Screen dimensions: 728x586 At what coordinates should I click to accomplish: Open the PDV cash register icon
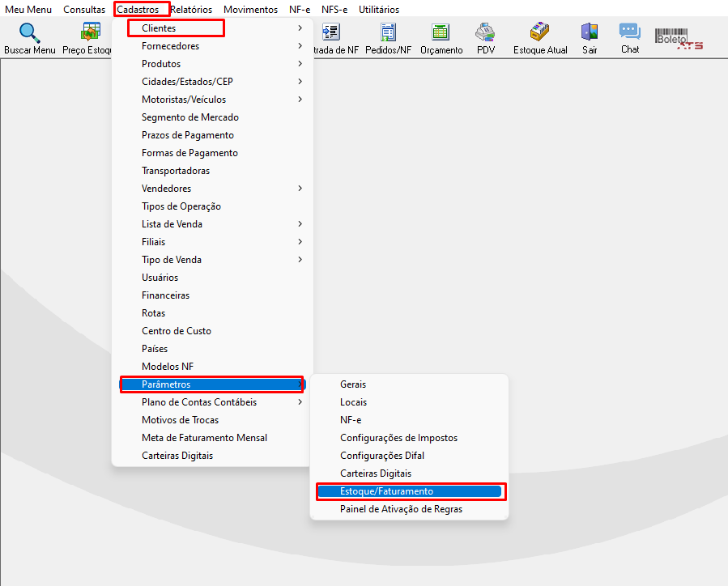[485, 32]
